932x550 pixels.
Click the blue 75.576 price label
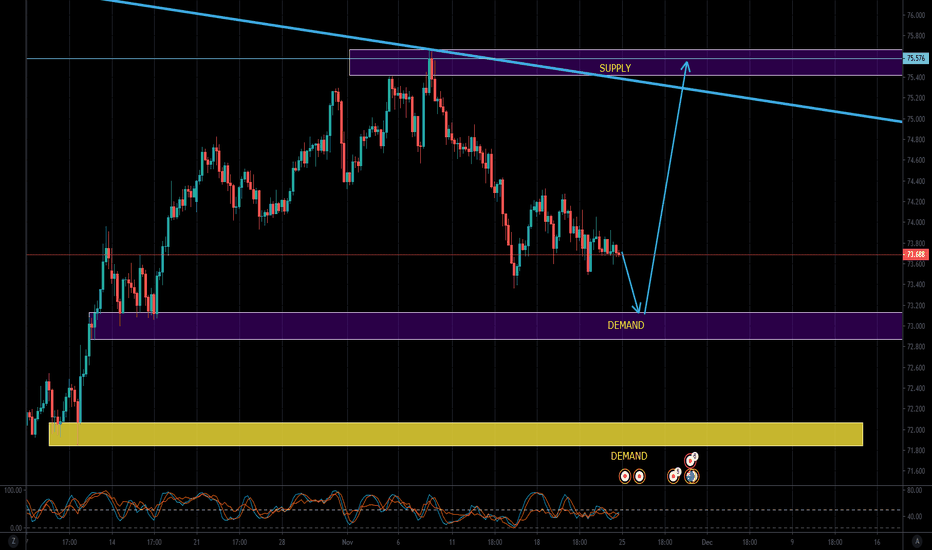pos(915,59)
